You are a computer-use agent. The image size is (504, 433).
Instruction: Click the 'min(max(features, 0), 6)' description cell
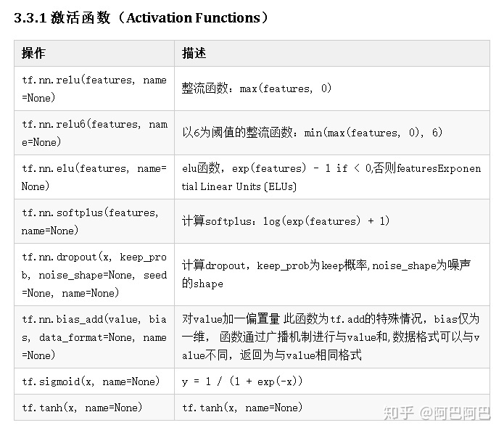point(332,133)
